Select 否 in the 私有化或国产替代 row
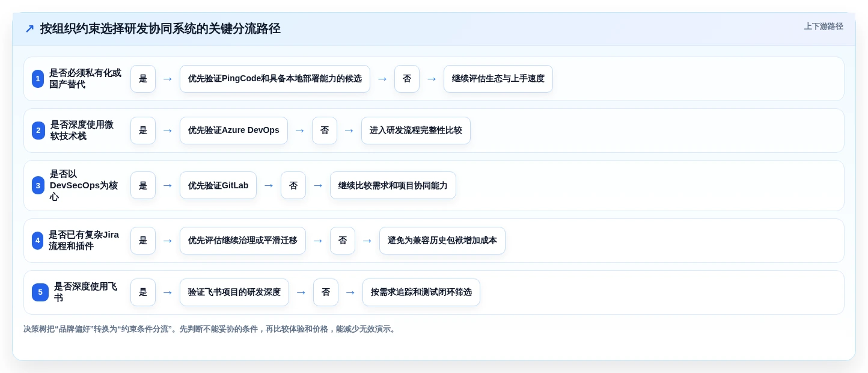The width and height of the screenshot is (868, 373). tap(407, 79)
